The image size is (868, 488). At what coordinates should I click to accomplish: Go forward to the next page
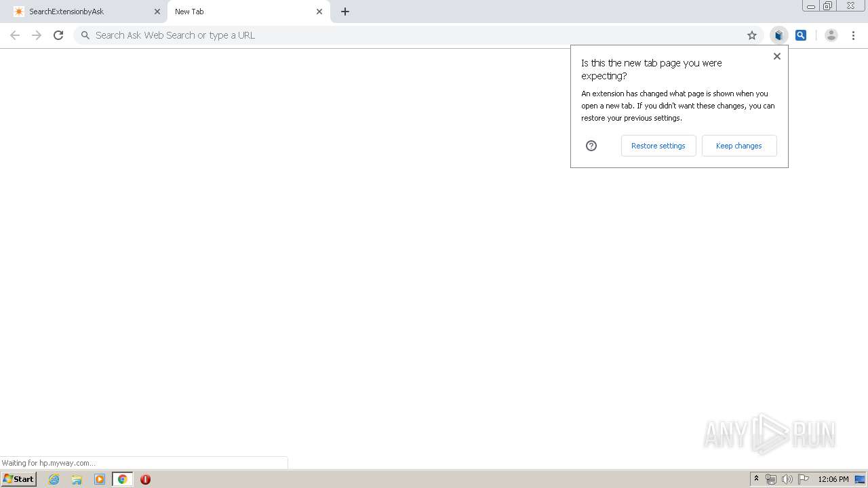point(37,35)
